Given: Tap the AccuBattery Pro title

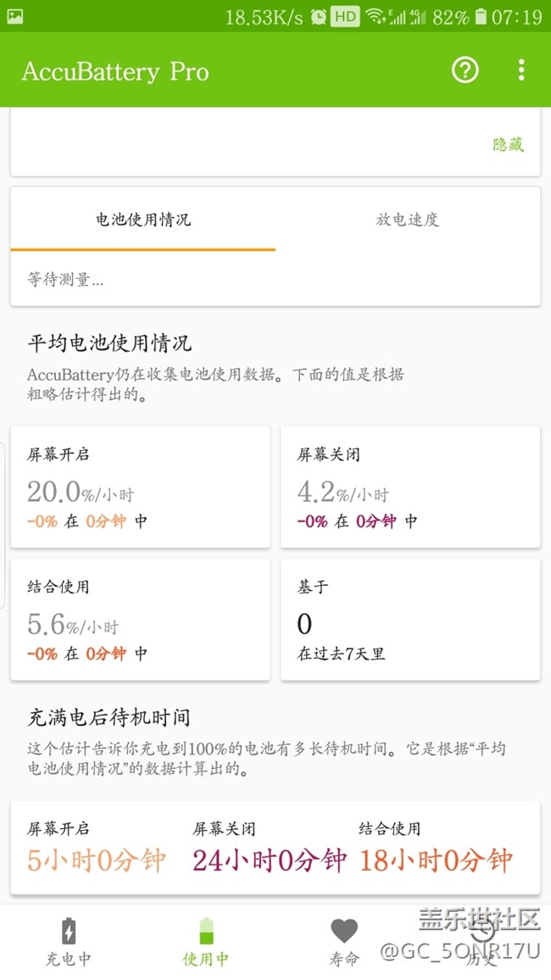Looking at the screenshot, I should [115, 71].
